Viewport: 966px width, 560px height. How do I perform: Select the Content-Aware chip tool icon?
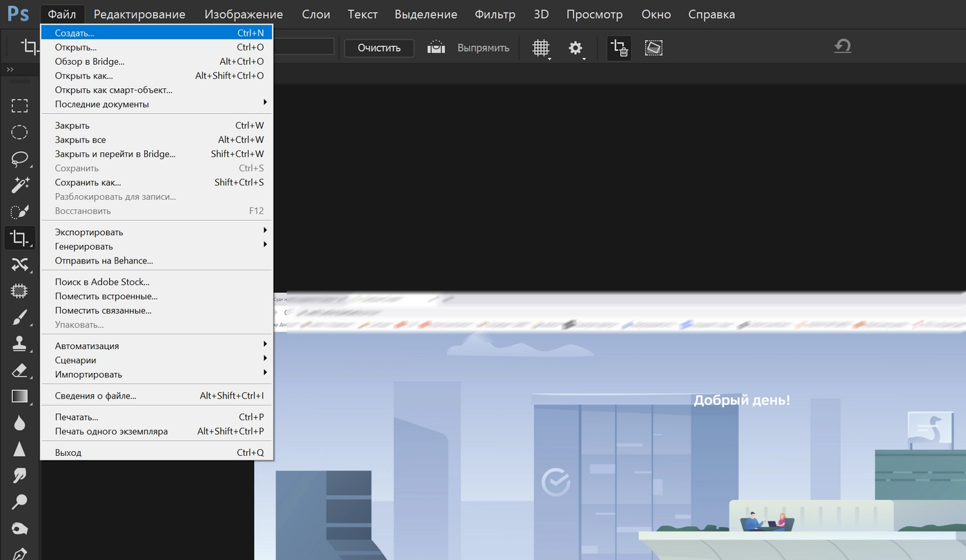tap(19, 291)
